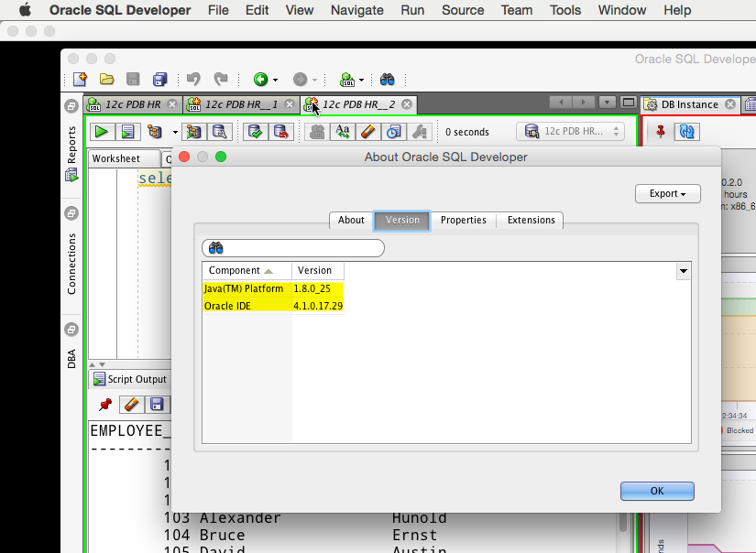Select the Version tab
Image resolution: width=756 pixels, height=553 pixels.
[x=402, y=220]
